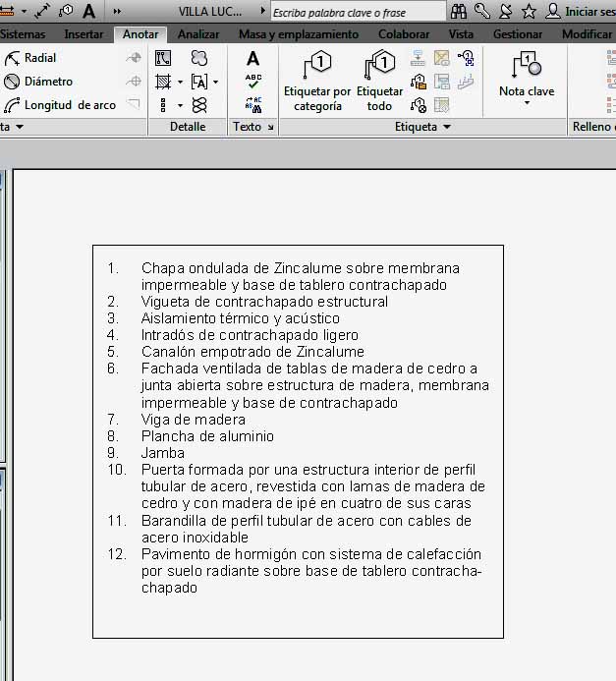Expand the Detalle panel options
Screen dimensions: 616x681
[x=187, y=127]
